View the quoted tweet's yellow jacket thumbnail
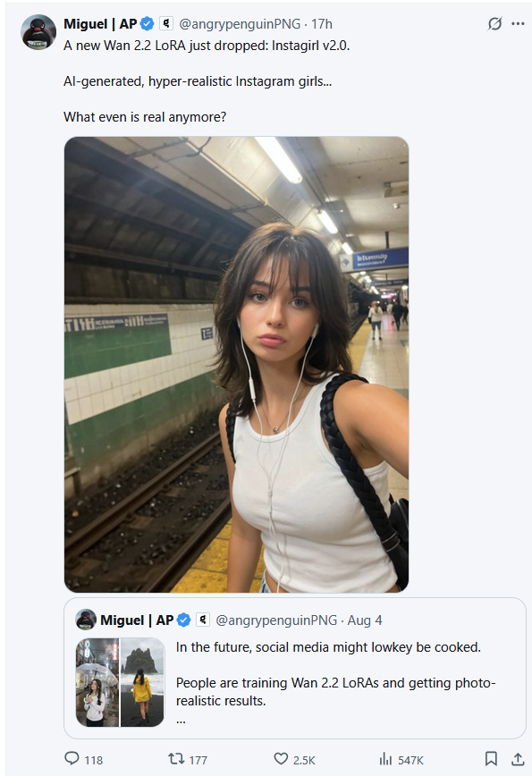This screenshot has width=532, height=776. click(x=142, y=682)
